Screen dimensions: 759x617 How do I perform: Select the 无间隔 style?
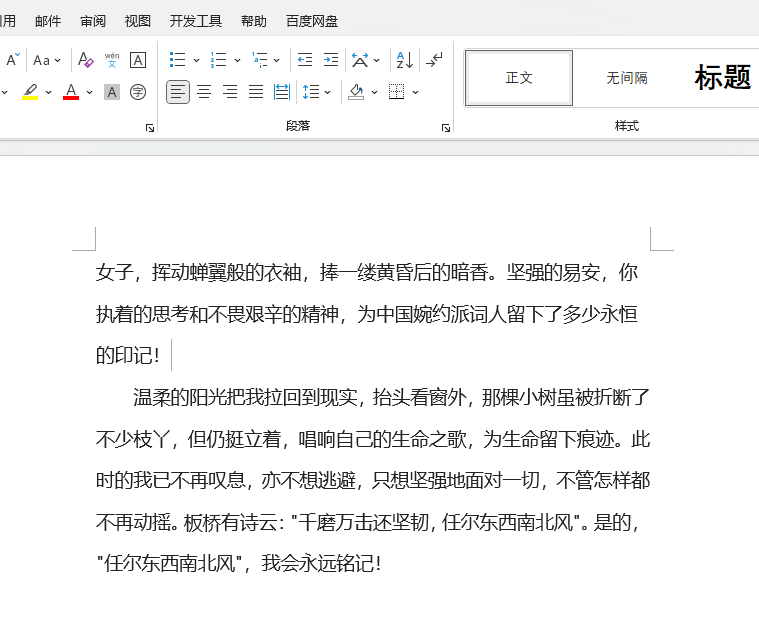627,78
